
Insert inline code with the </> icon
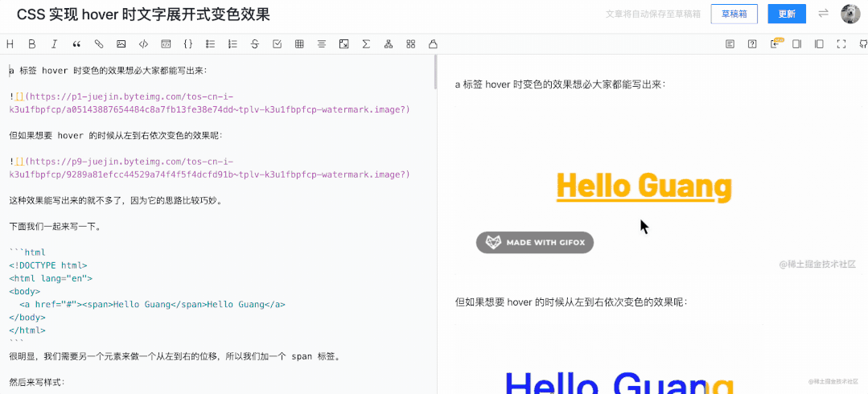(x=143, y=44)
